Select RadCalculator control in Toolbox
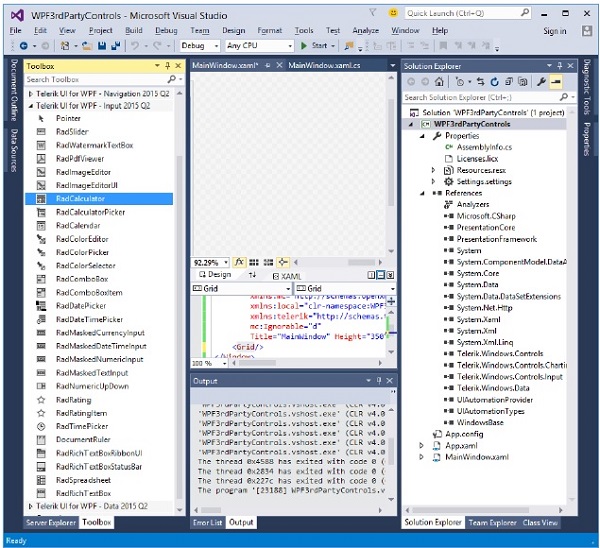 (x=80, y=199)
